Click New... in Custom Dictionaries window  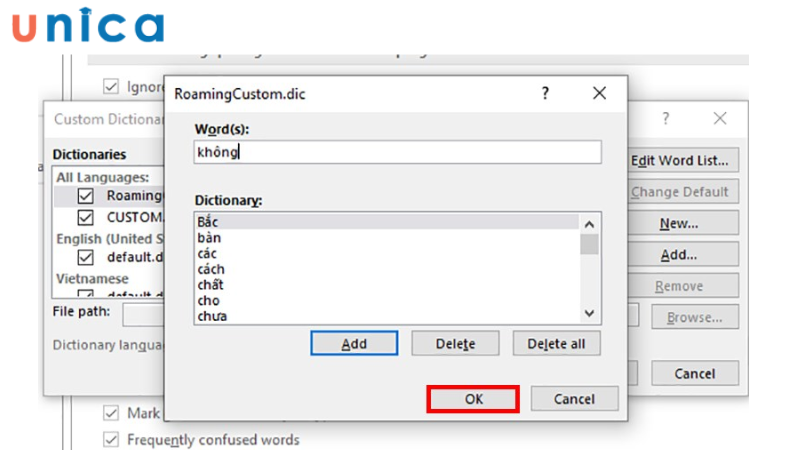tap(683, 223)
